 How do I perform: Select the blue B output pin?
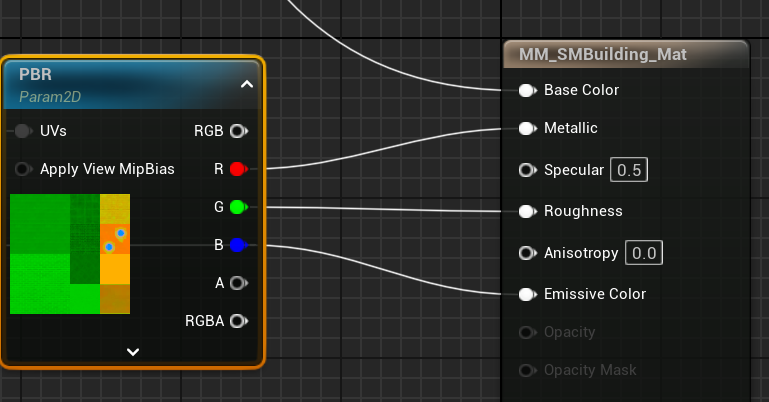[x=239, y=245]
